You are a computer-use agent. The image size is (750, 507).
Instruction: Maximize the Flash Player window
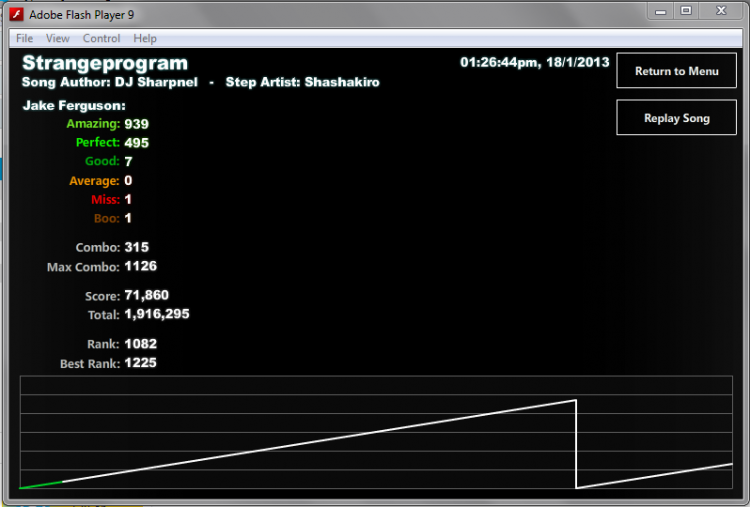(686, 11)
